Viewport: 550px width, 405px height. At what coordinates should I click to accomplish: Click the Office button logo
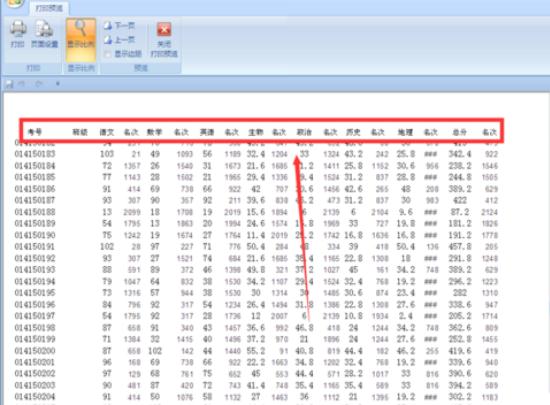14,3
